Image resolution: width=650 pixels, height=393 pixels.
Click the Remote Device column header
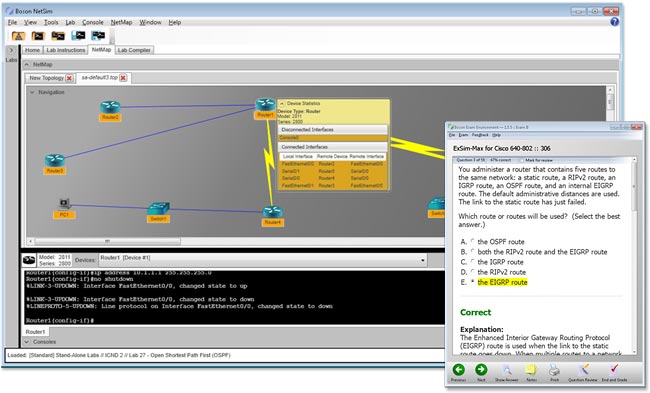[332, 157]
